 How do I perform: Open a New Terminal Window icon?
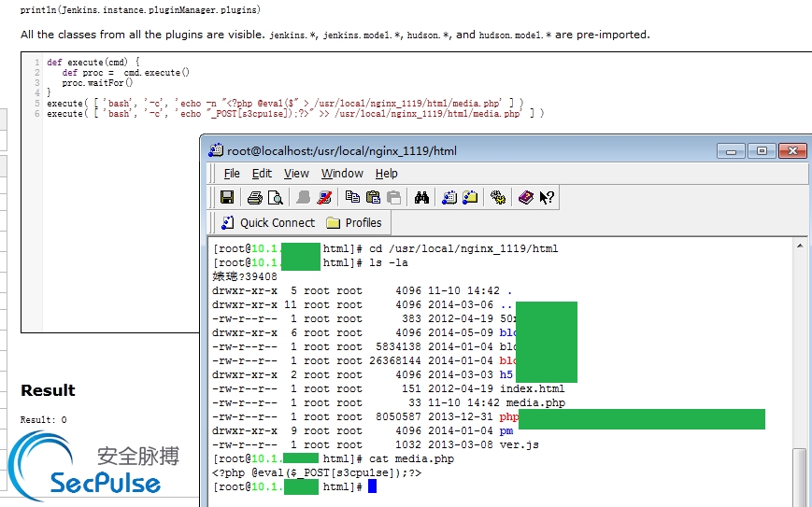[449, 197]
